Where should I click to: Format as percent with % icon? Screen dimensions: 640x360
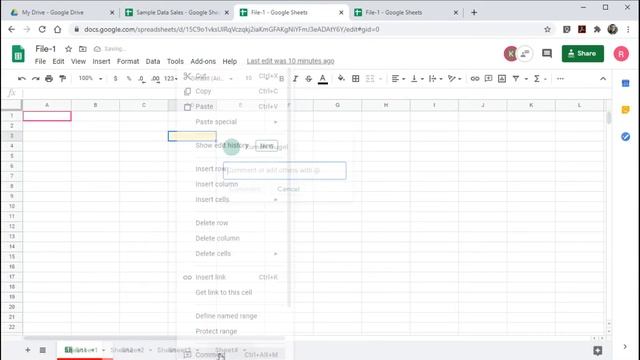(129, 78)
